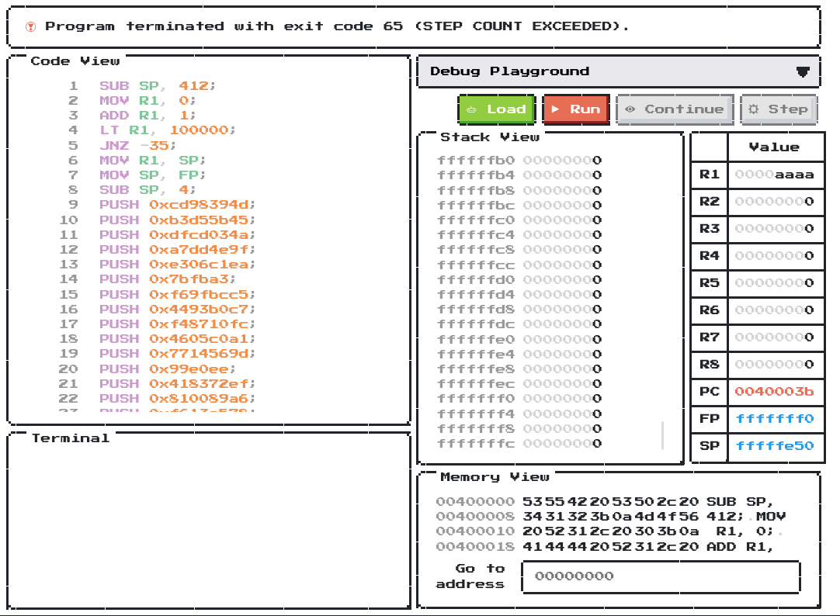Viewport: 840px width, 616px height.
Task: Click line 21 PUSH 0x418372ef
Action: click(x=177, y=384)
